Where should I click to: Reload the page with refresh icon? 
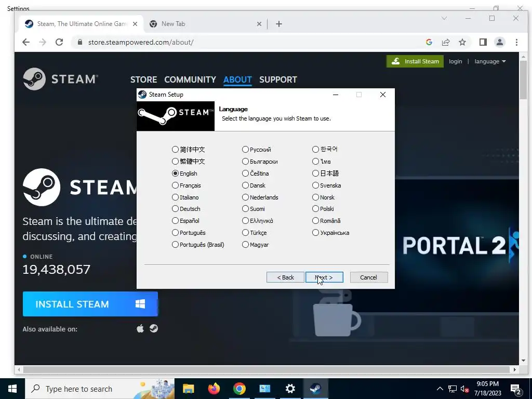pos(59,42)
